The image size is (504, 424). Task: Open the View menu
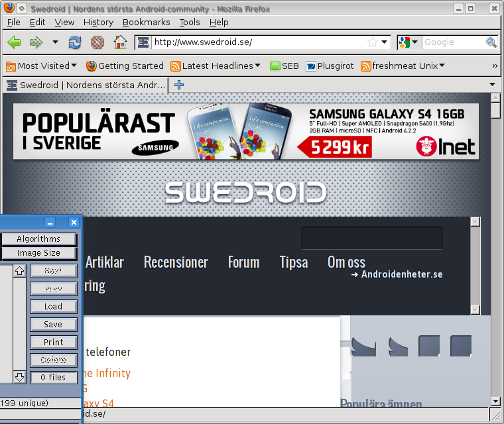click(64, 22)
